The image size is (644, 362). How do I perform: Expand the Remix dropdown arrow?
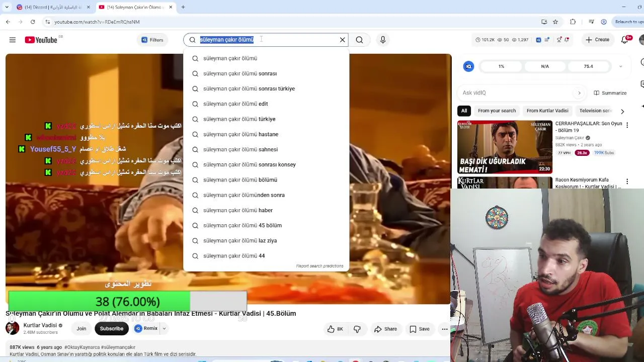pyautogui.click(x=164, y=329)
